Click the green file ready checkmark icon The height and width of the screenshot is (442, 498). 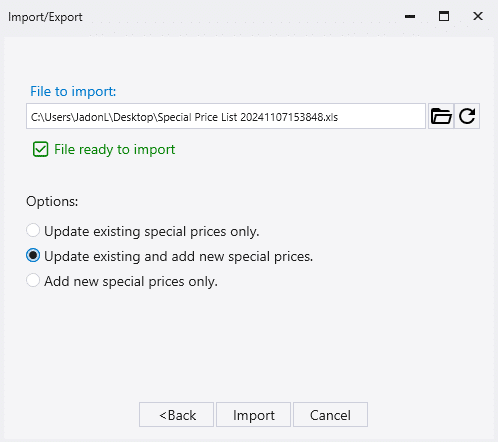coord(41,149)
